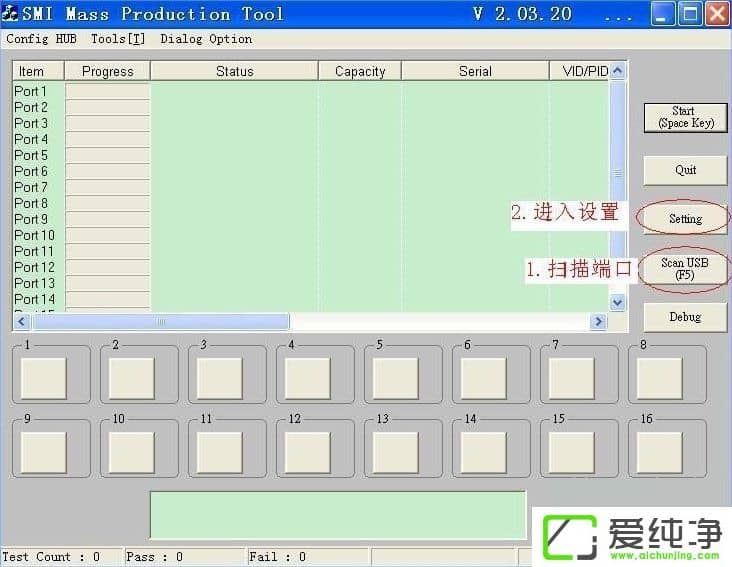Click port slot box 1
This screenshot has height=567, width=732.
43,378
